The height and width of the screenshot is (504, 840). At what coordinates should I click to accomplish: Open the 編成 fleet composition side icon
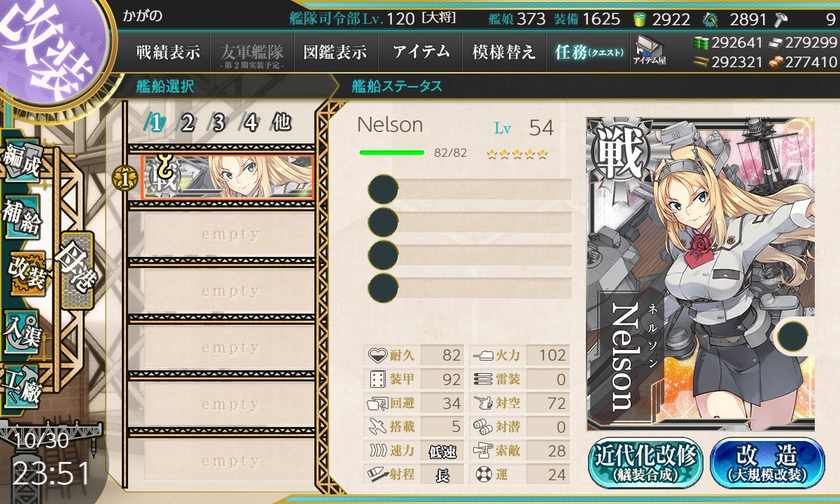point(22,162)
